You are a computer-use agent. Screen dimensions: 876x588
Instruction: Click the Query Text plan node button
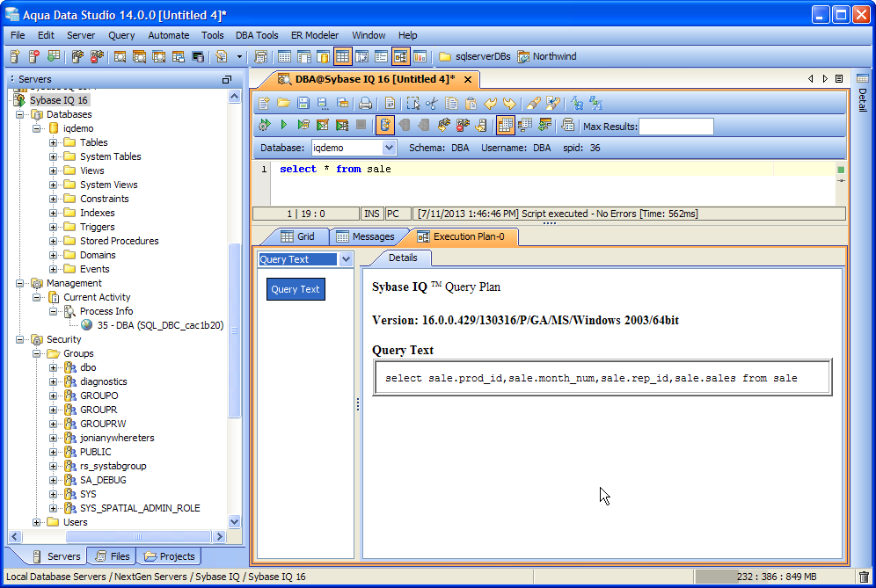(296, 289)
